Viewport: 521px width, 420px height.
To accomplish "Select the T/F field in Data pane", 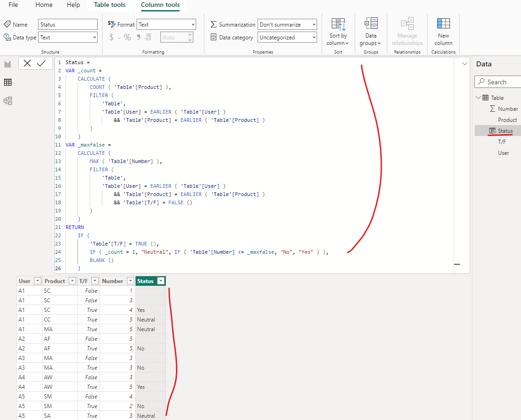I will [502, 142].
